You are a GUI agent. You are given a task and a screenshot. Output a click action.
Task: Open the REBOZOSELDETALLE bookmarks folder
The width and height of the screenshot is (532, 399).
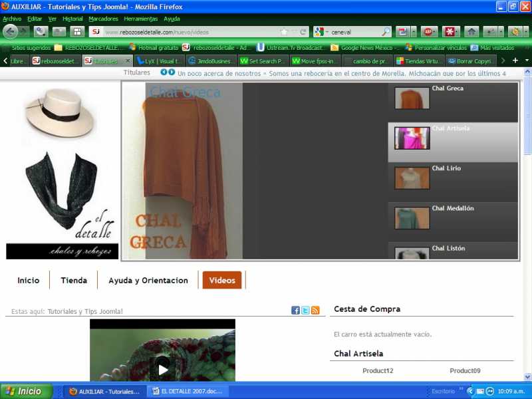(88, 47)
